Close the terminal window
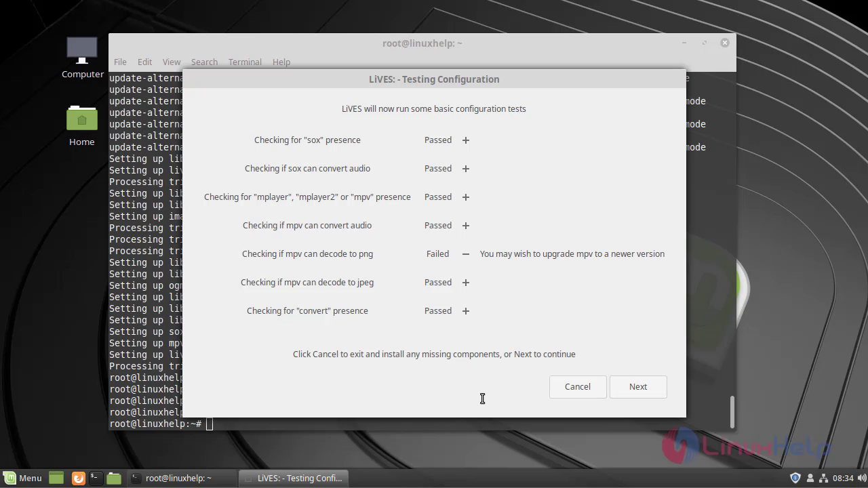This screenshot has height=488, width=868. [724, 43]
